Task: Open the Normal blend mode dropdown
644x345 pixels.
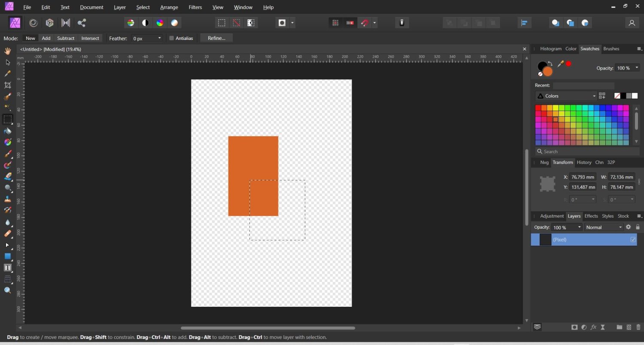Action: pyautogui.click(x=620, y=227)
